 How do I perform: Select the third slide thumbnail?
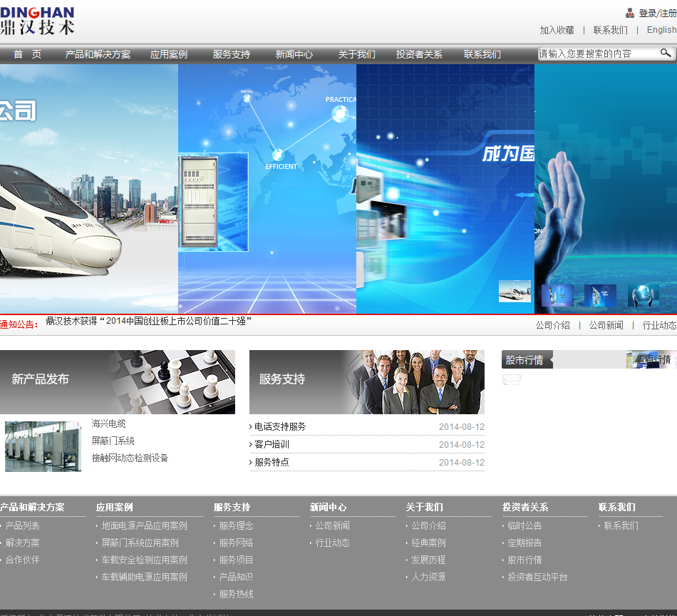pos(600,295)
